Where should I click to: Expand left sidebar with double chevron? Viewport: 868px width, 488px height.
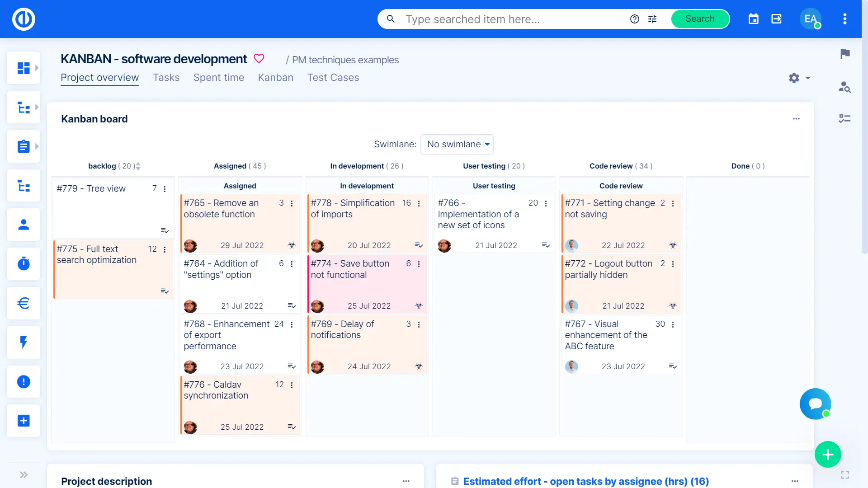click(x=24, y=474)
